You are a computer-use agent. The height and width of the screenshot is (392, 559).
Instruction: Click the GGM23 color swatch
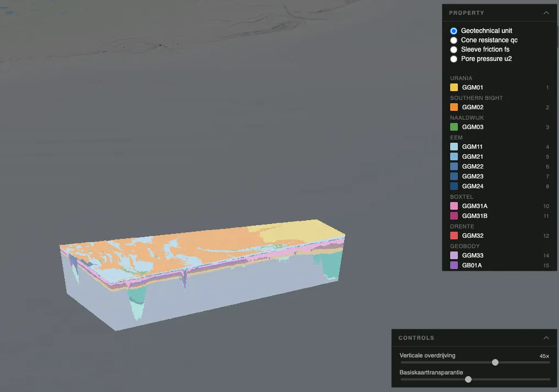pyautogui.click(x=454, y=176)
